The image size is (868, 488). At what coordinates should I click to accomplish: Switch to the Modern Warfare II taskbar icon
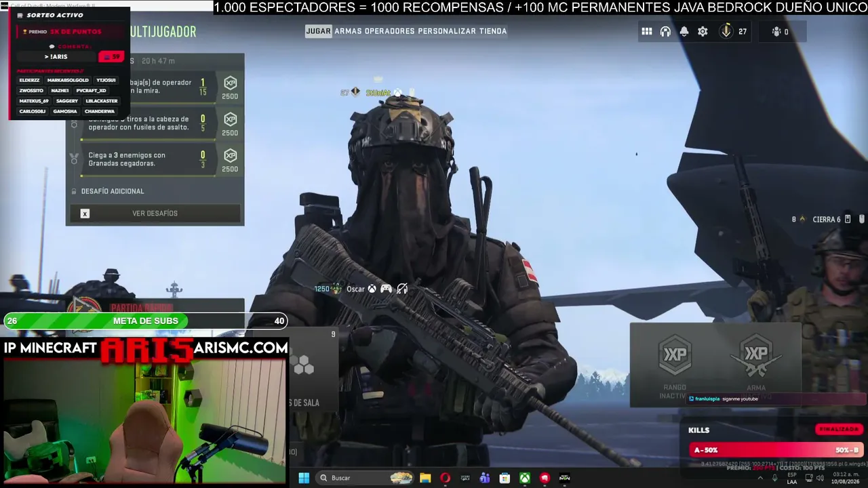tap(564, 478)
